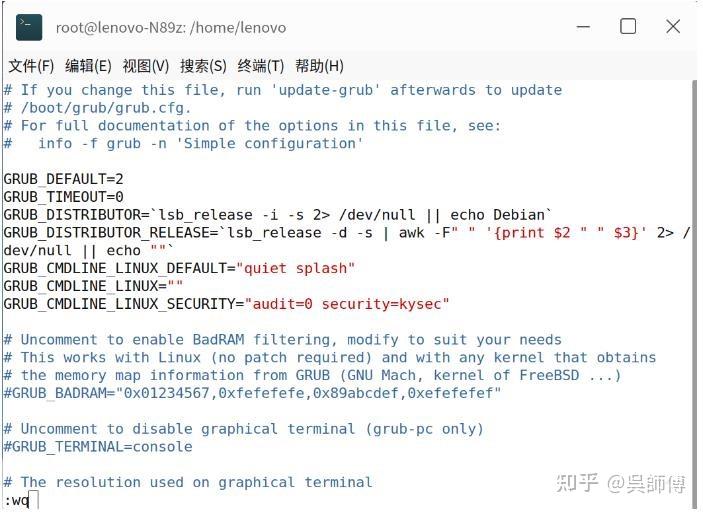
Task: Open the 终端(T) menu
Action: pyautogui.click(x=261, y=66)
